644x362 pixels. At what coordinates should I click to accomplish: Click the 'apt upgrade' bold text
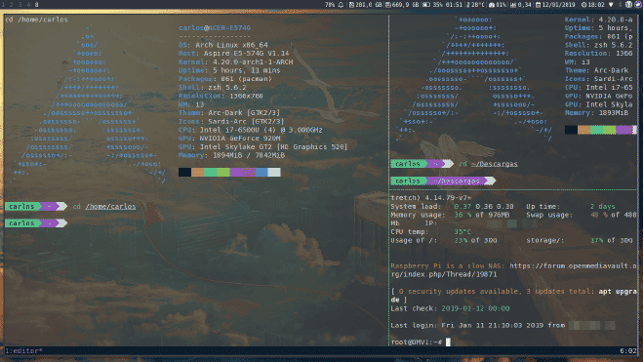(513, 296)
